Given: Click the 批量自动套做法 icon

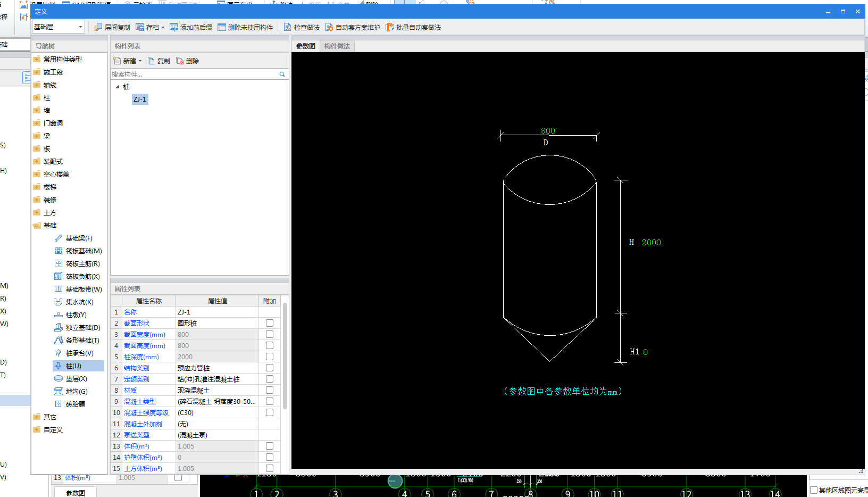Looking at the screenshot, I should pyautogui.click(x=390, y=27).
